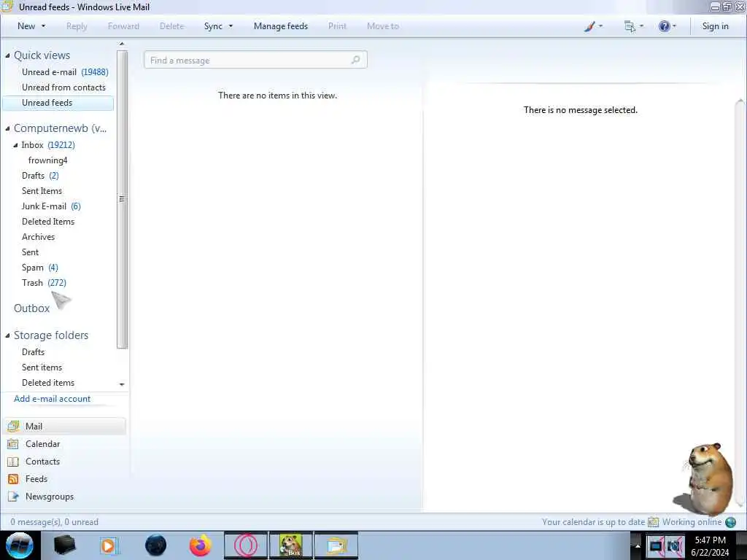Open the Sync dropdown arrow
Screen dimensions: 747x560
231,26
